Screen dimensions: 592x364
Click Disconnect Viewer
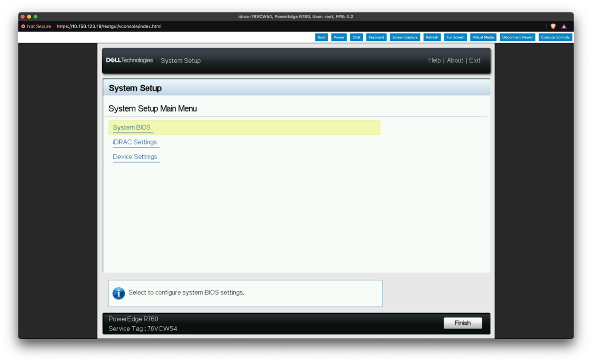tap(517, 37)
